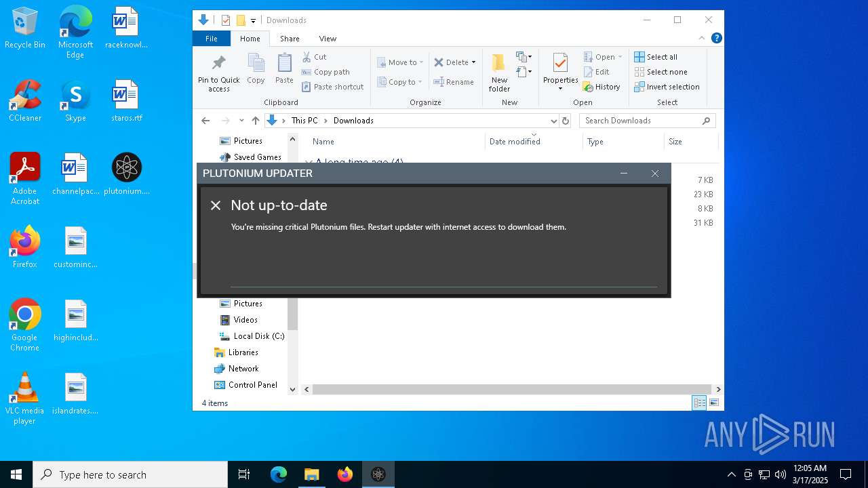This screenshot has height=488, width=868.
Task: Open the File ribbon tab
Action: coord(212,39)
